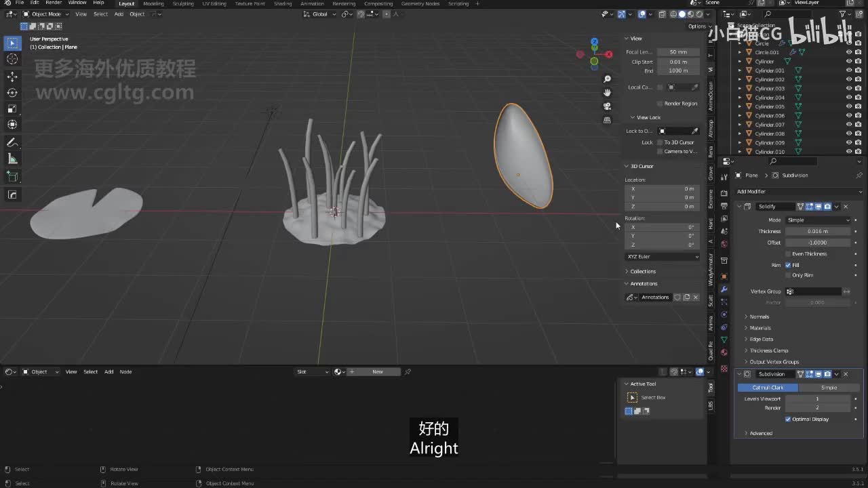Adjust the Levels Viewport field

coord(818,399)
